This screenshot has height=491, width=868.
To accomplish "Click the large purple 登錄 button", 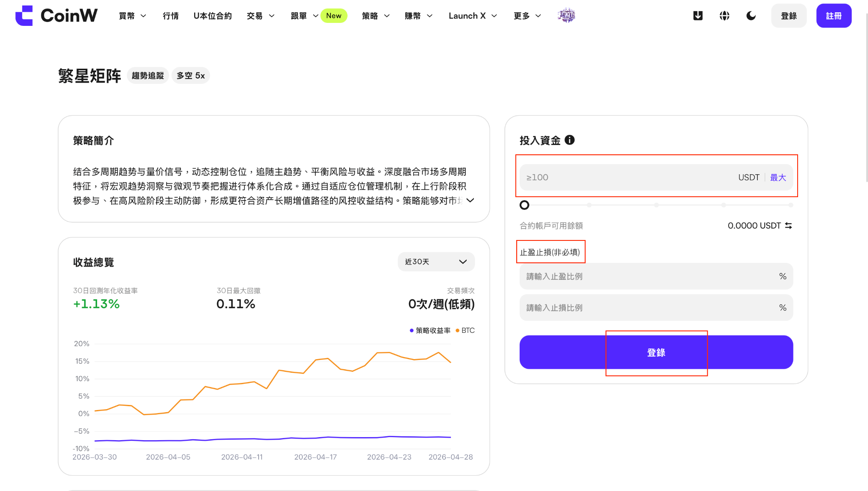I will click(656, 352).
